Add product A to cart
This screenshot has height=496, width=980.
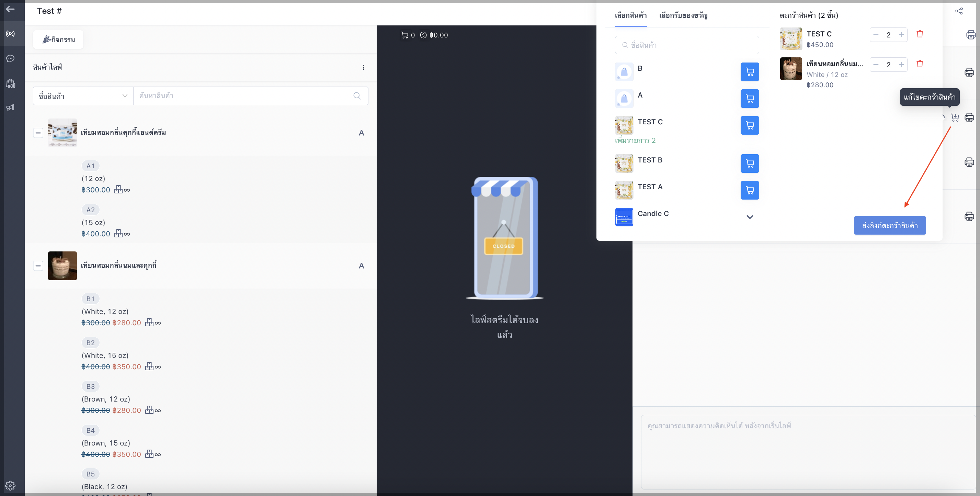(x=750, y=99)
